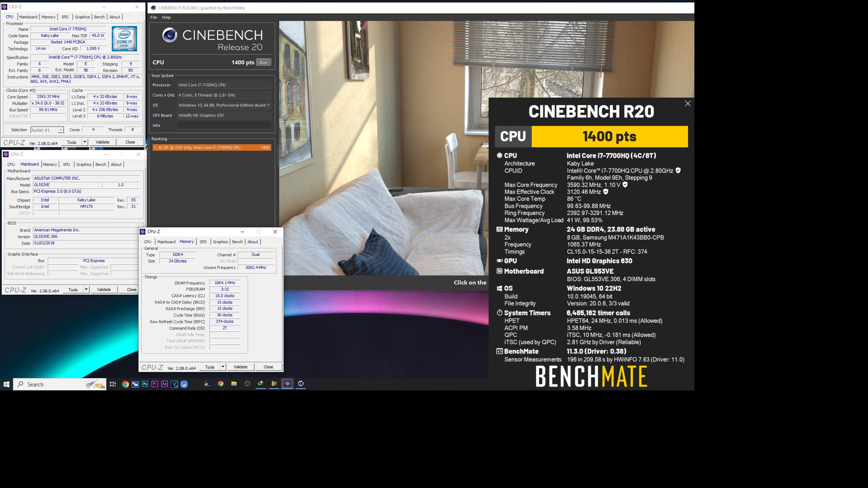Click the DRAM Frequency value 1064.1 MHz
Image resolution: width=868 pixels, height=488 pixels.
pyautogui.click(x=225, y=283)
